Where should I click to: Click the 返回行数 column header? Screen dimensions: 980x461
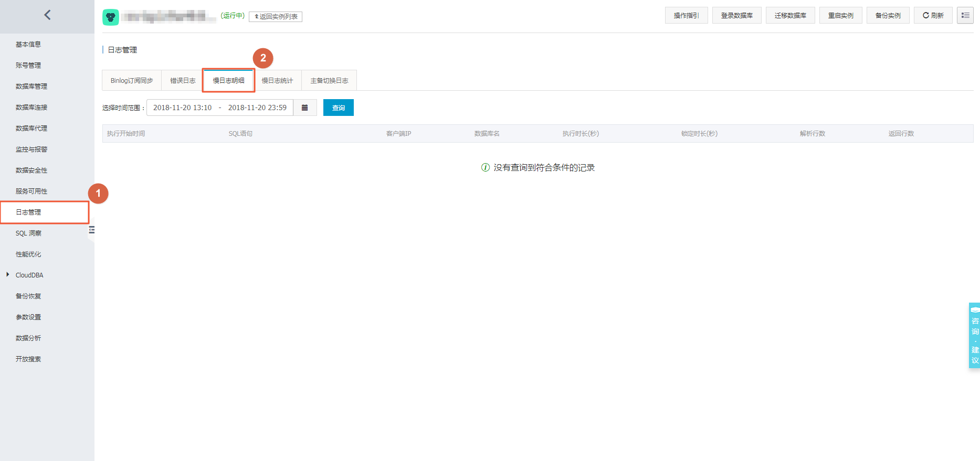901,133
